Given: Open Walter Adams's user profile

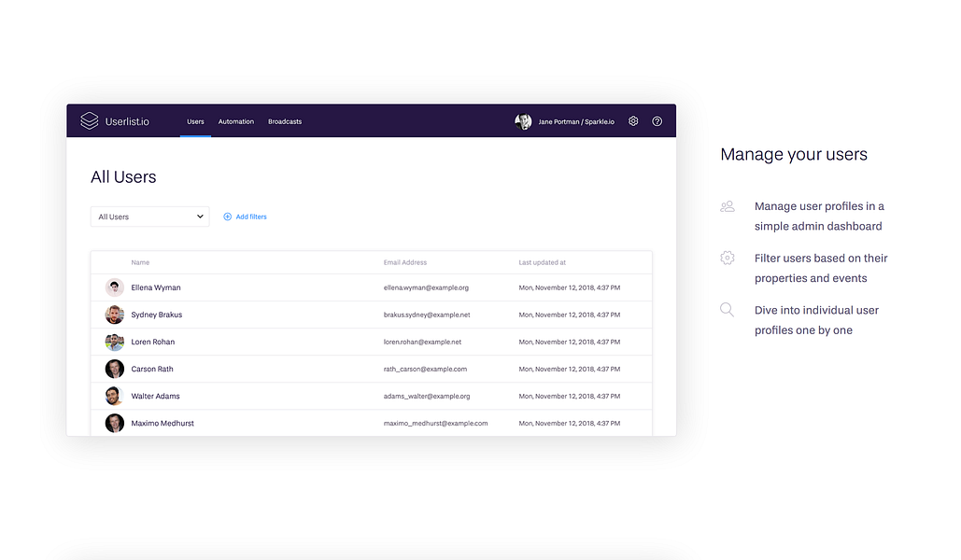Looking at the screenshot, I should 155,396.
